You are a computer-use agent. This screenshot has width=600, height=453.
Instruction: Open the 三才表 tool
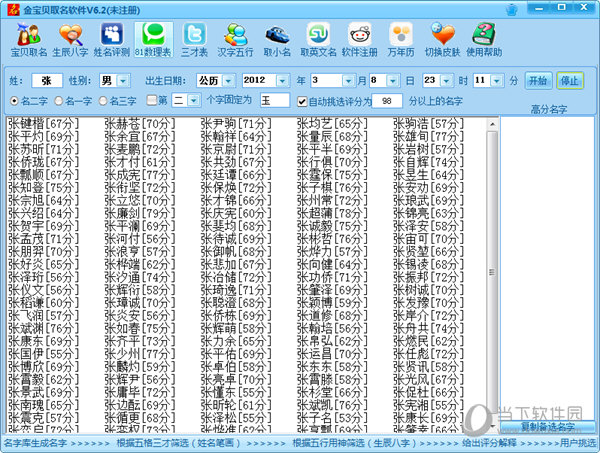coord(194,40)
